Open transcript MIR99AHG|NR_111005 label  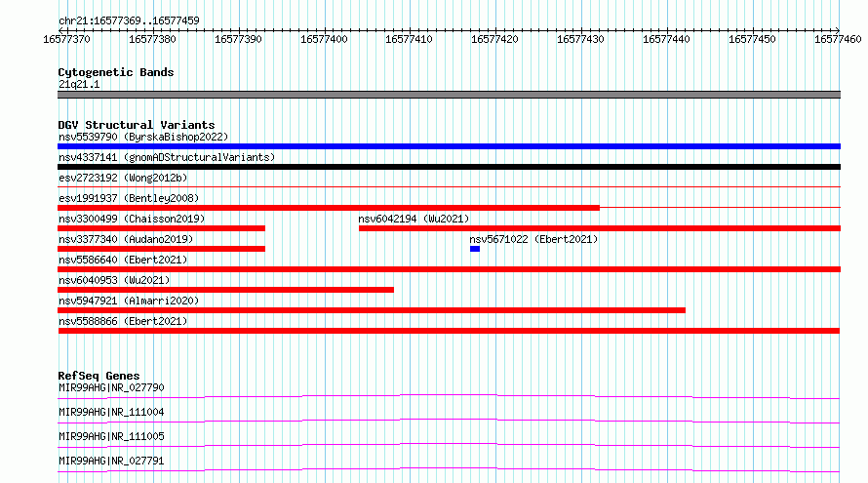pyautogui.click(x=111, y=436)
